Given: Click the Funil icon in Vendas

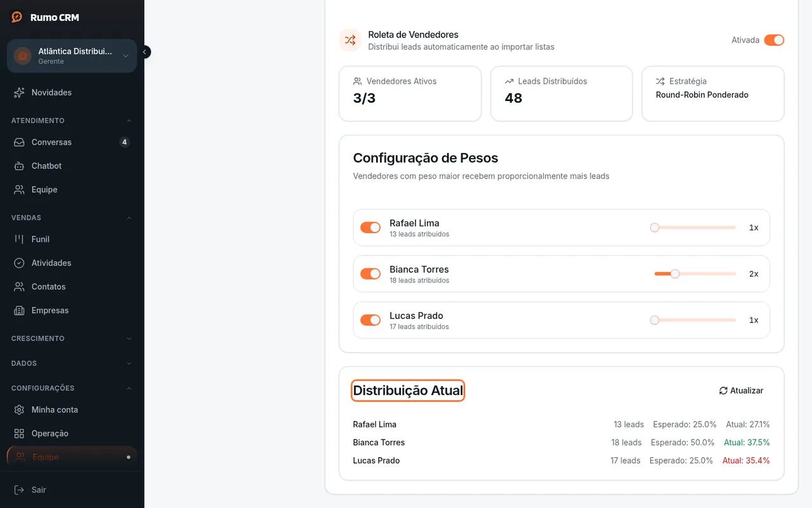Looking at the screenshot, I should pos(19,239).
